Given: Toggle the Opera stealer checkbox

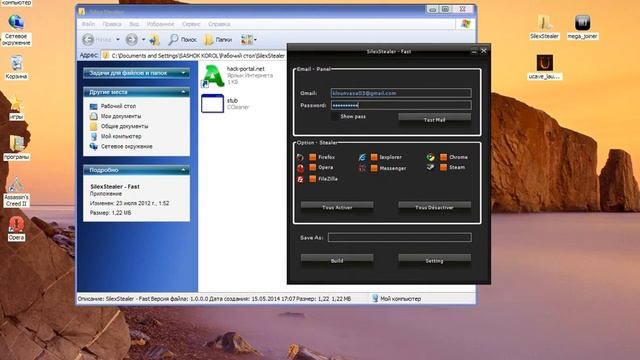Looking at the screenshot, I should [x=313, y=167].
